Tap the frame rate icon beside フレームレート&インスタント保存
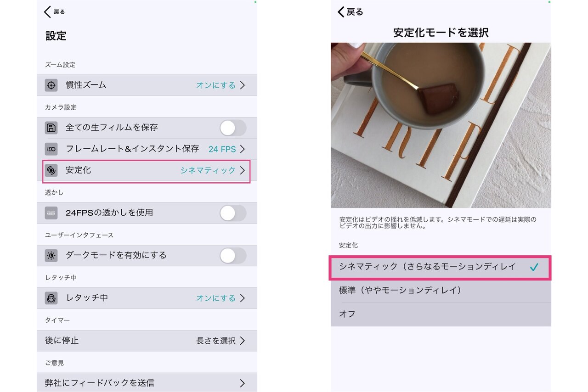The height and width of the screenshot is (392, 588). click(x=51, y=149)
